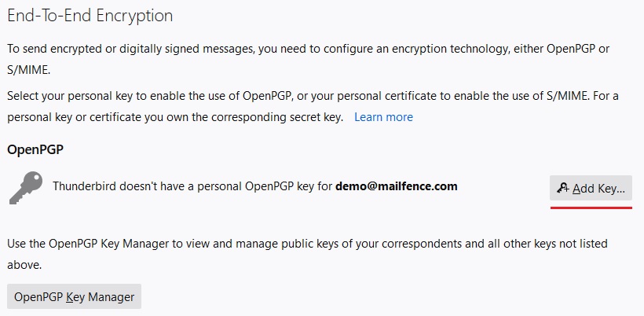Screen dimensions: 644x316
Task: Open the Learn more link
Action: click(383, 117)
